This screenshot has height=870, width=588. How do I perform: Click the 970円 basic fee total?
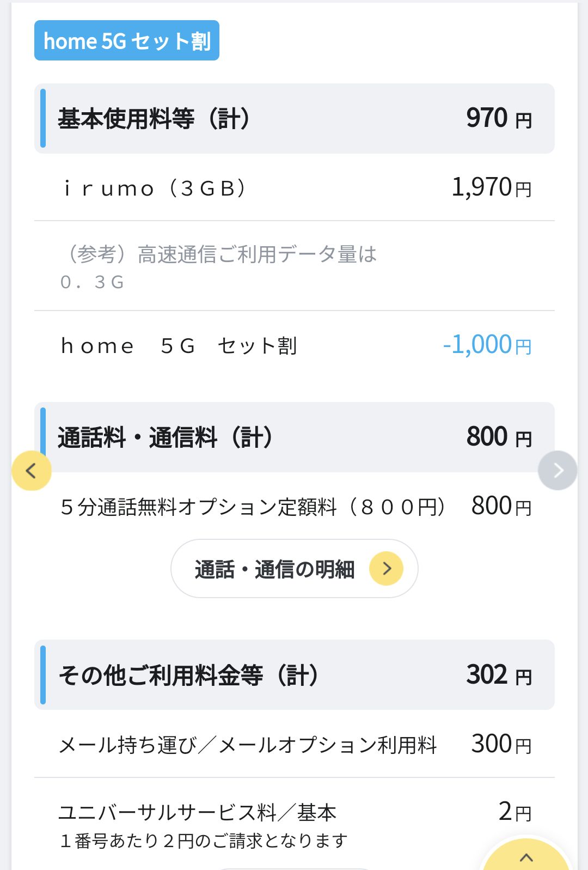(499, 118)
